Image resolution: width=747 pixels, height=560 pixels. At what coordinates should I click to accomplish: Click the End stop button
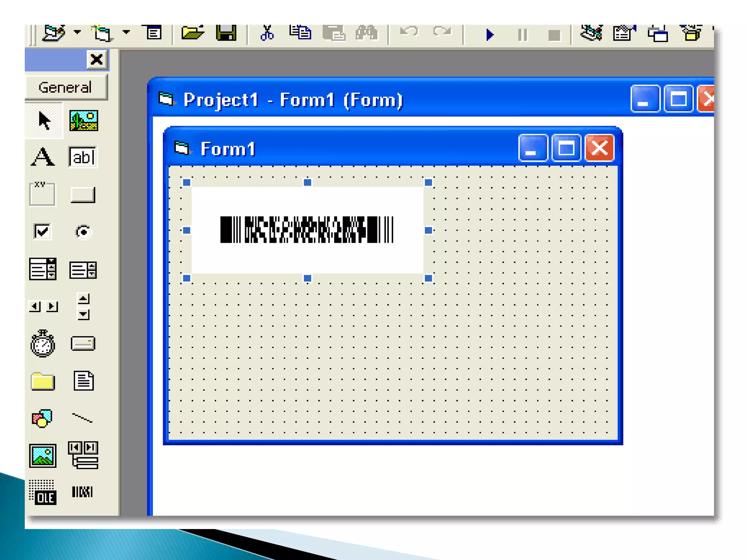click(x=554, y=36)
